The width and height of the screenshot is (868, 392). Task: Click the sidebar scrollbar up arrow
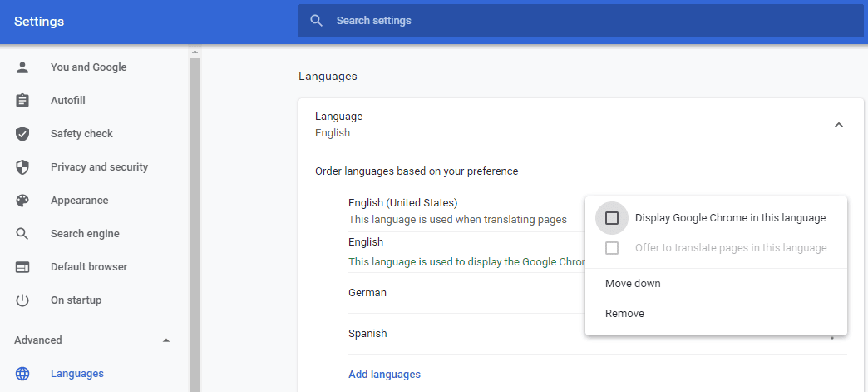click(x=195, y=52)
